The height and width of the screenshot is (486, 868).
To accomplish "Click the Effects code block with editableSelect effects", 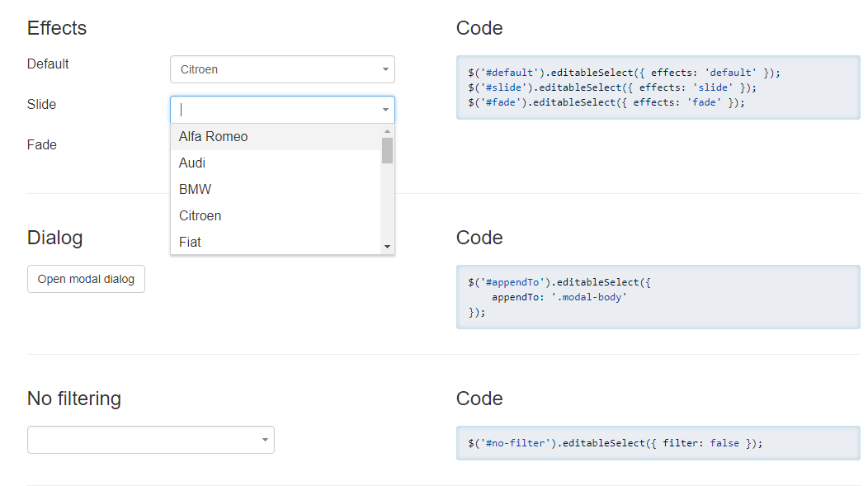I will click(658, 87).
